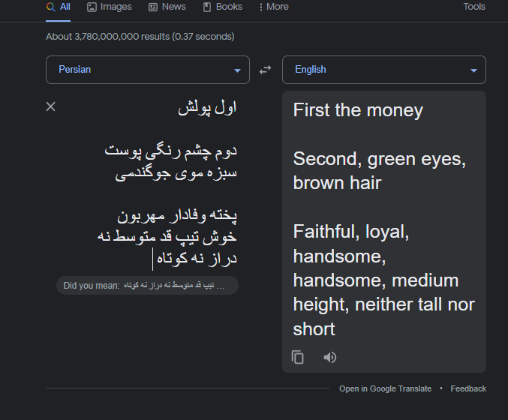508x420 pixels.
Task: Open the English target language dropdown
Action: pos(384,70)
